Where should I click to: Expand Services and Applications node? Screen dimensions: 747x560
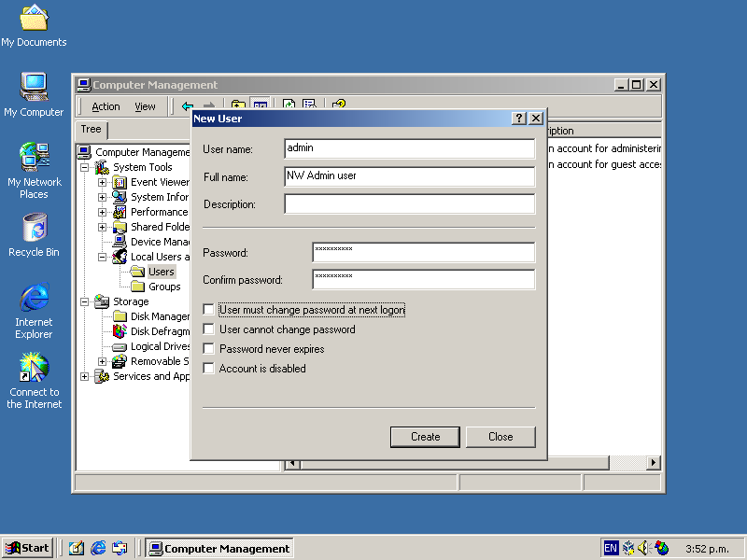point(84,376)
